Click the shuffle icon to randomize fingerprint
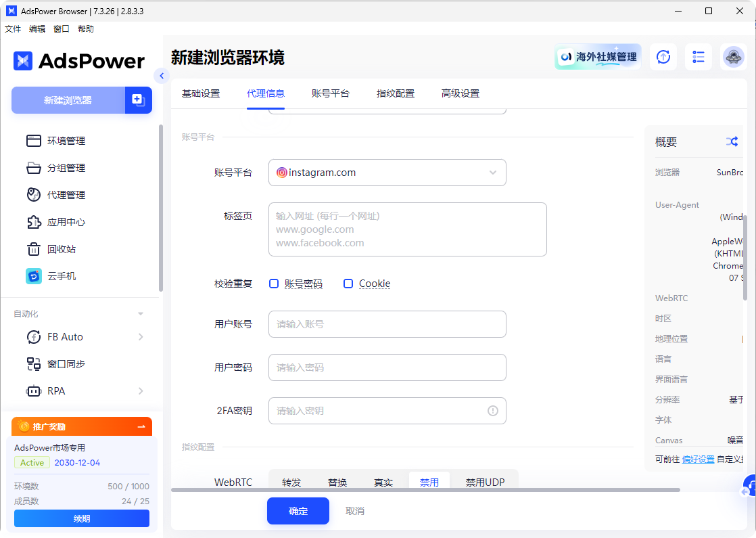Image resolution: width=756 pixels, height=538 pixels. pyautogui.click(x=732, y=141)
